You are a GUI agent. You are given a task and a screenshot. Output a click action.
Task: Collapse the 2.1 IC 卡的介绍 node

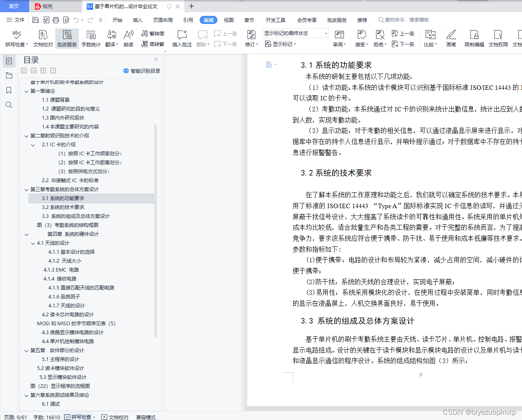pyautogui.click(x=33, y=145)
